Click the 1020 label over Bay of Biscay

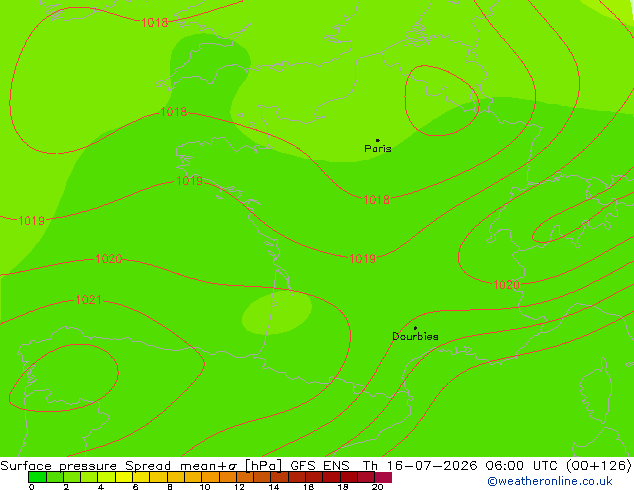tap(108, 259)
